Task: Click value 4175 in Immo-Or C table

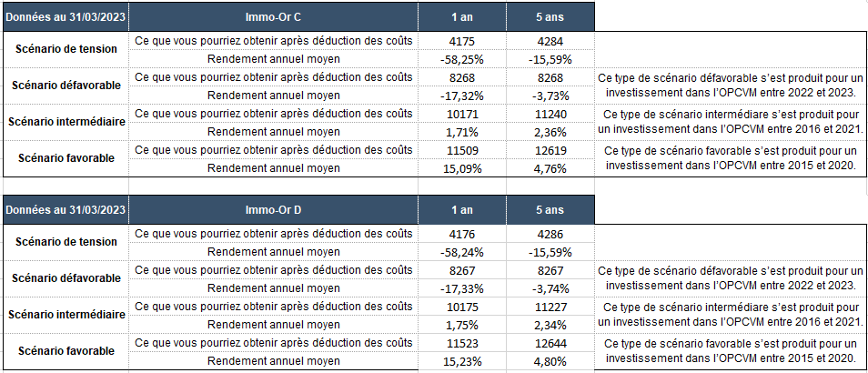Action: coord(461,40)
